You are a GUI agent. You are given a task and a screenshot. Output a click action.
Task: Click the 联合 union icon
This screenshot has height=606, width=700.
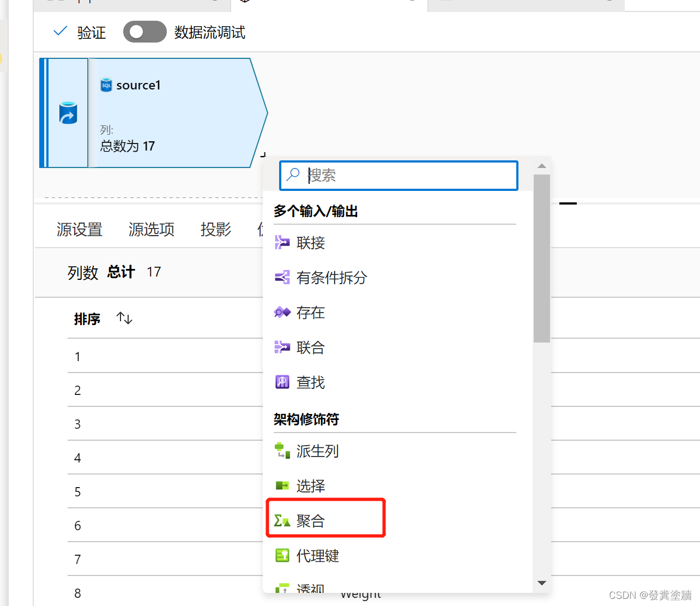point(282,347)
